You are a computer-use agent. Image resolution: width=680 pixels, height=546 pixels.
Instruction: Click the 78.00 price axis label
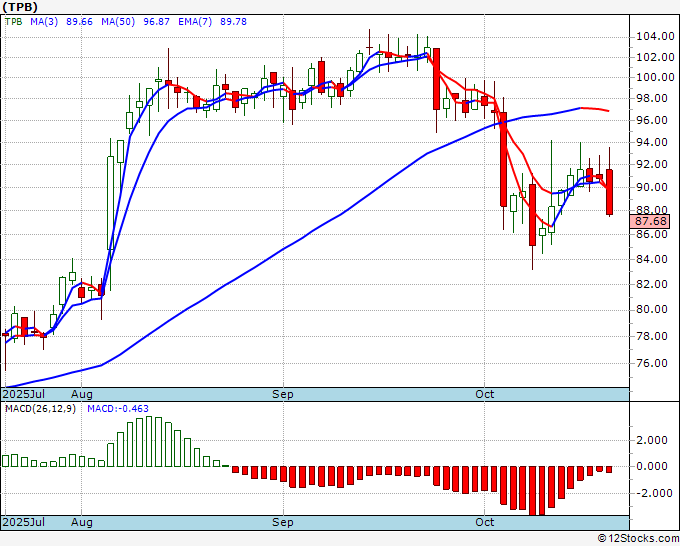[x=652, y=336]
